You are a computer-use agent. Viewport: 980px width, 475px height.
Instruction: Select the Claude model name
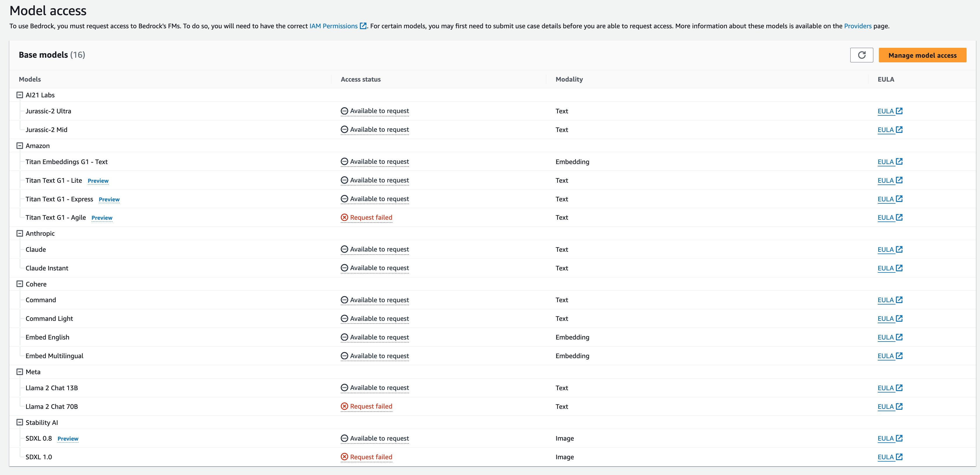(36, 249)
